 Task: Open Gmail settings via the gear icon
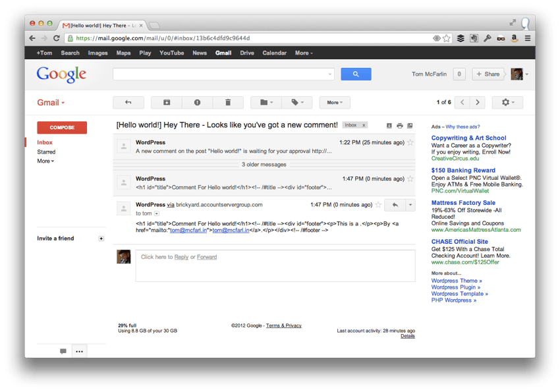tap(505, 103)
